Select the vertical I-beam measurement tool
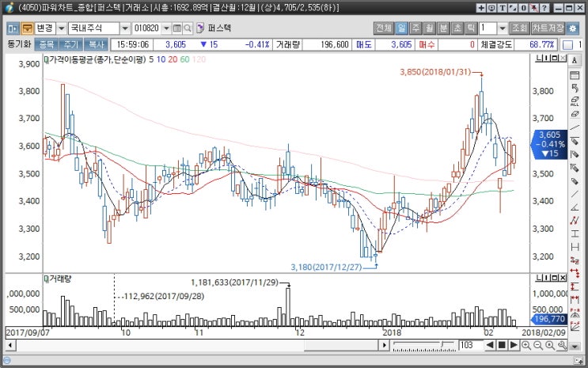 point(575,233)
